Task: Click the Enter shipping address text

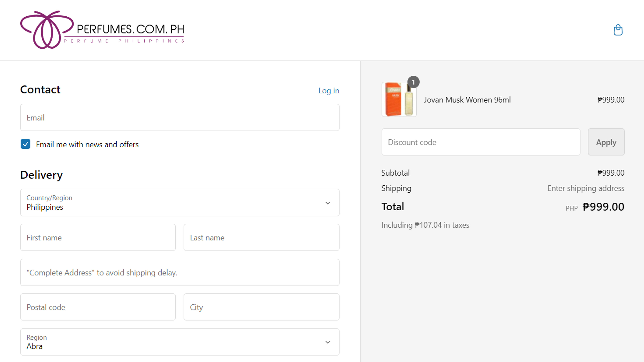Action: (x=586, y=188)
